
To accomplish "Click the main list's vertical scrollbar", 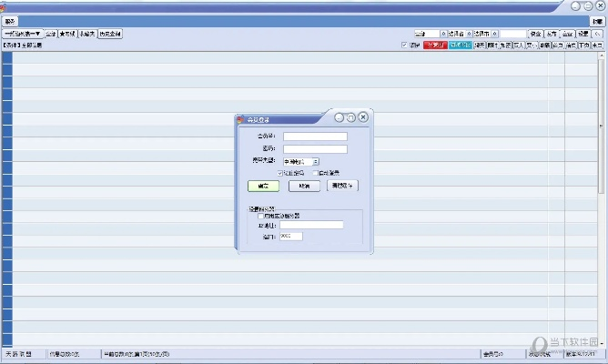I will point(602,118).
